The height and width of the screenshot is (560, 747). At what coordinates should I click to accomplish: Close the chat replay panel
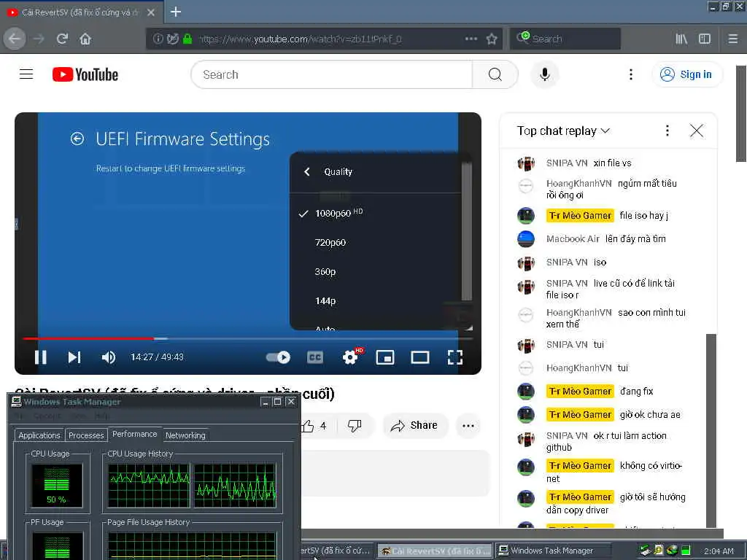tap(697, 131)
